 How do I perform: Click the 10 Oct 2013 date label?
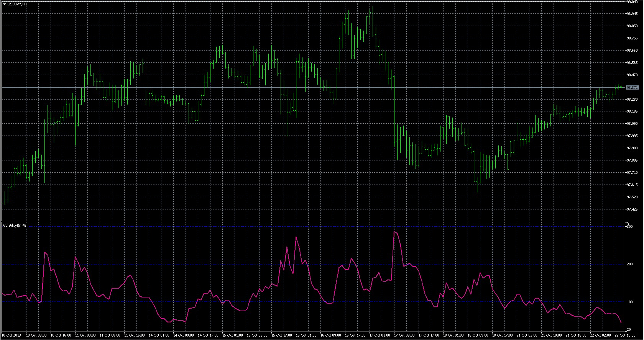(12, 335)
